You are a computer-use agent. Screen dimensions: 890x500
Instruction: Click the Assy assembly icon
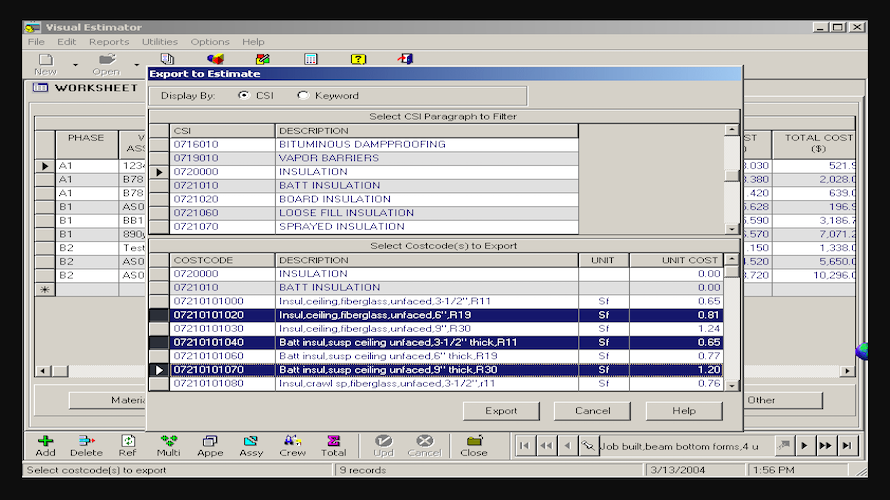tap(251, 445)
